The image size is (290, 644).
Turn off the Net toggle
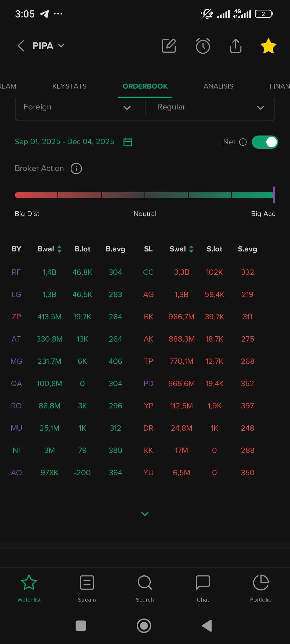pyautogui.click(x=265, y=142)
